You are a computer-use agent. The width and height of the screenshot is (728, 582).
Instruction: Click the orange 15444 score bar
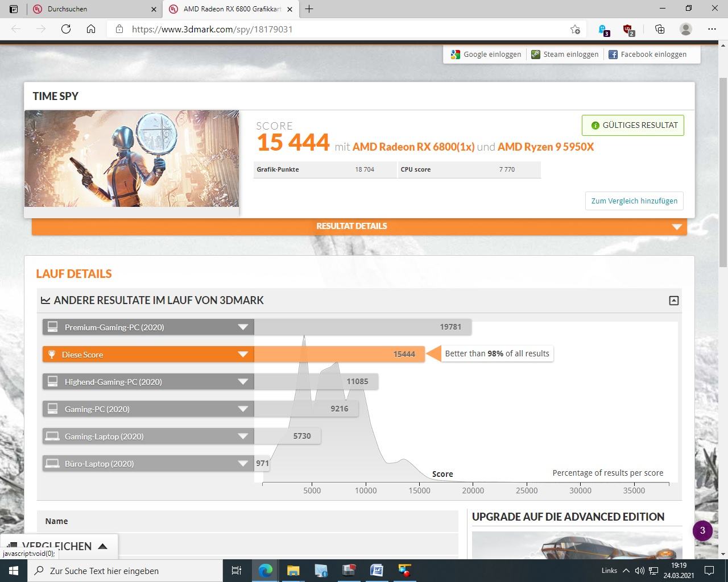339,354
